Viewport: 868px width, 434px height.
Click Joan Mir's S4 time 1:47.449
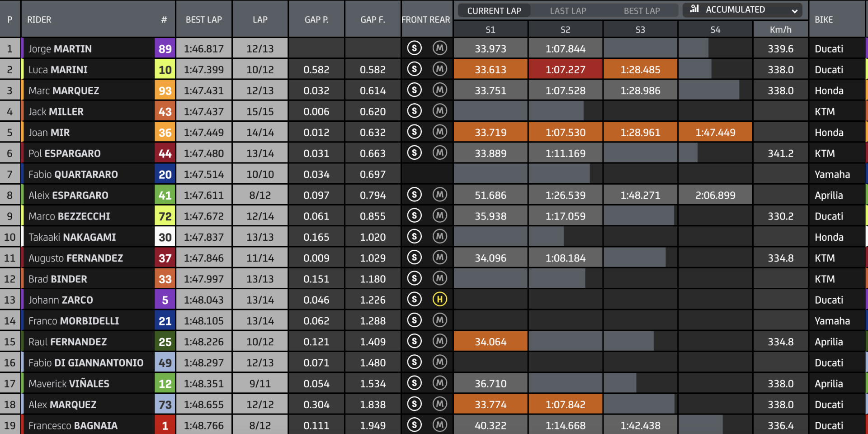(715, 133)
